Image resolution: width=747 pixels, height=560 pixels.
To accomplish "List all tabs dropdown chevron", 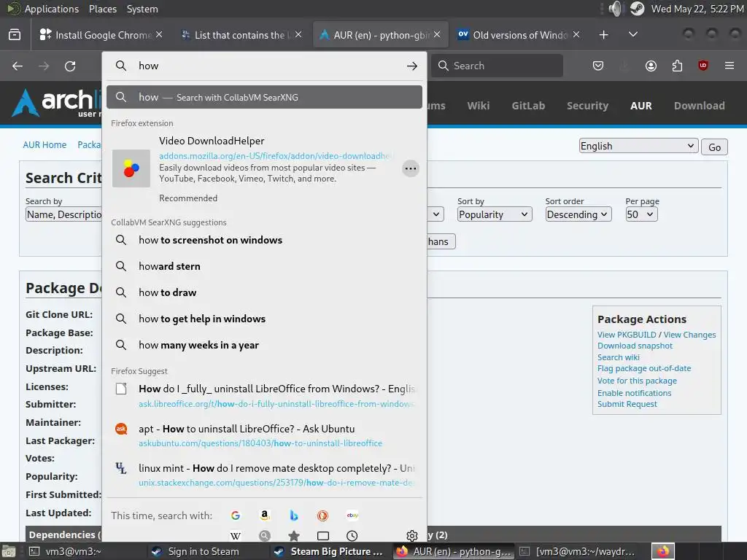I will [633, 34].
